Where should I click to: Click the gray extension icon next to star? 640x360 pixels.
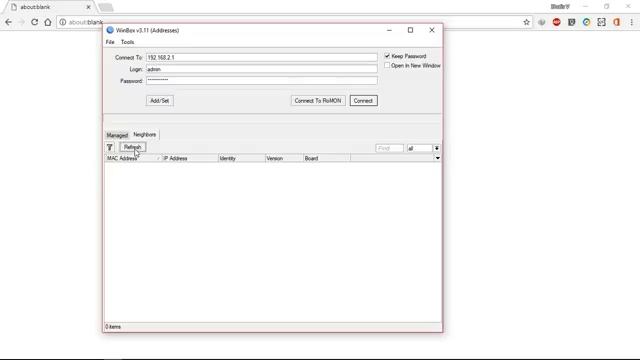pyautogui.click(x=542, y=22)
